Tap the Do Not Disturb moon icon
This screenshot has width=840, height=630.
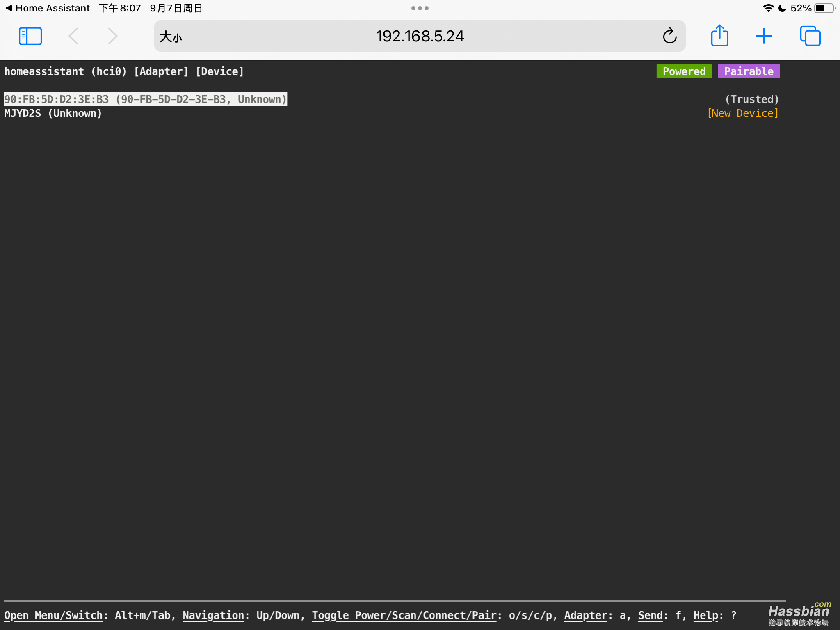click(782, 8)
